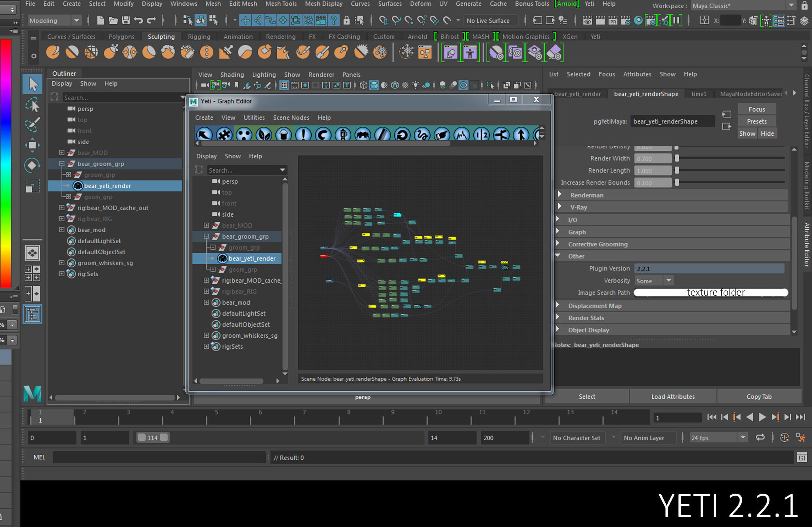
Task: Activate the Paint selection tool
Action: (x=33, y=125)
